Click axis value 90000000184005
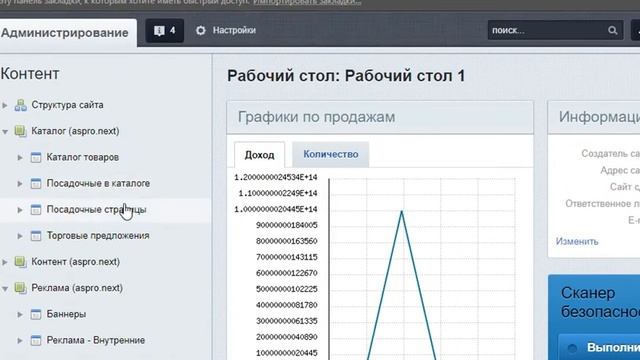The height and width of the screenshot is (360, 640). (x=287, y=225)
